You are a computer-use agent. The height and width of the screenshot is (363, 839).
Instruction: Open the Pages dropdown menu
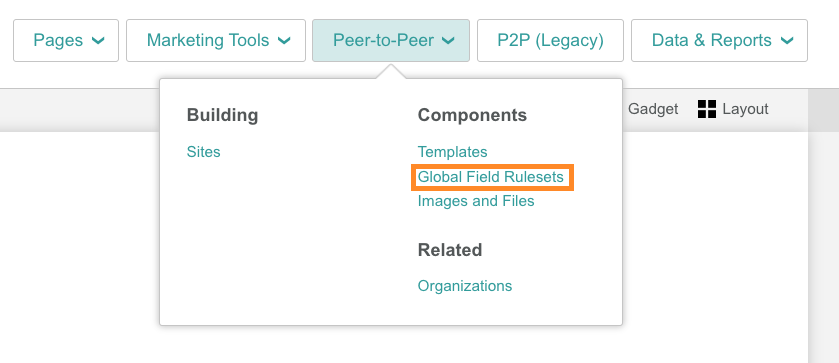[x=66, y=41]
